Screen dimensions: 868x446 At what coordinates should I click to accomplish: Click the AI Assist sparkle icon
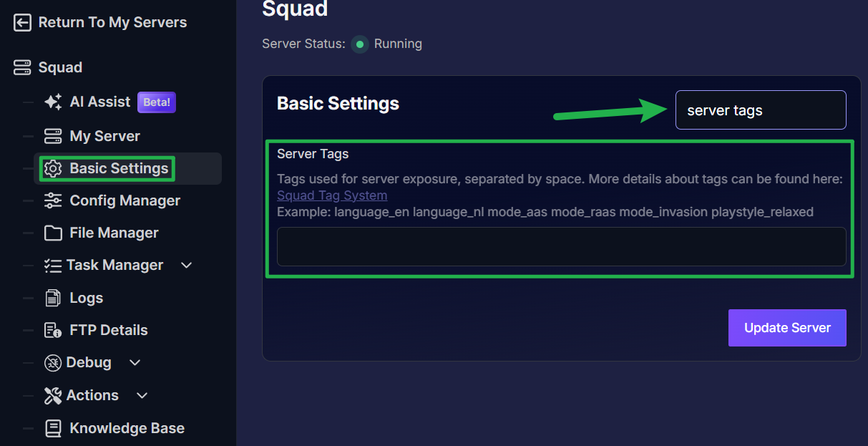coord(53,102)
